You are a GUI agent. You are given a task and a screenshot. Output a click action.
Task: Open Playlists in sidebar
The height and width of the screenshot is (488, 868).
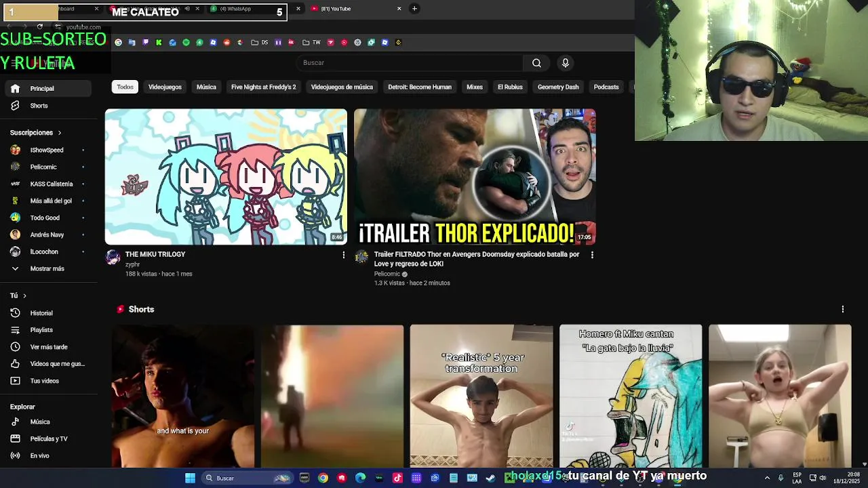pos(47,330)
